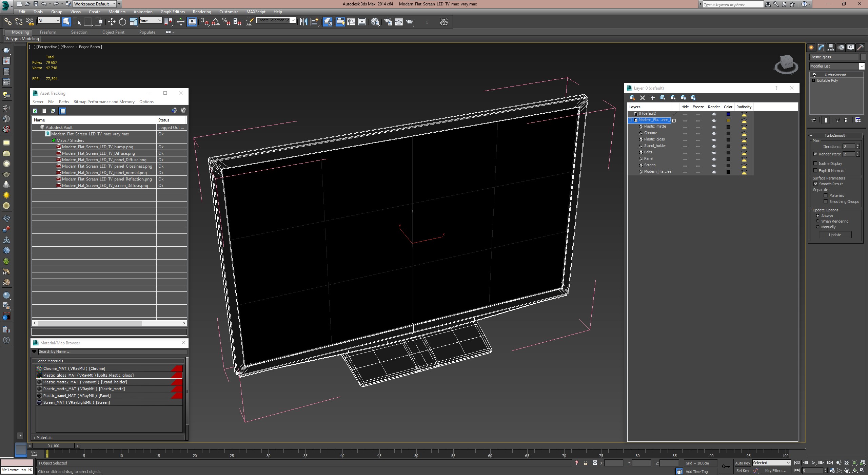Switch to the Freeform ribbon tab

coord(48,32)
